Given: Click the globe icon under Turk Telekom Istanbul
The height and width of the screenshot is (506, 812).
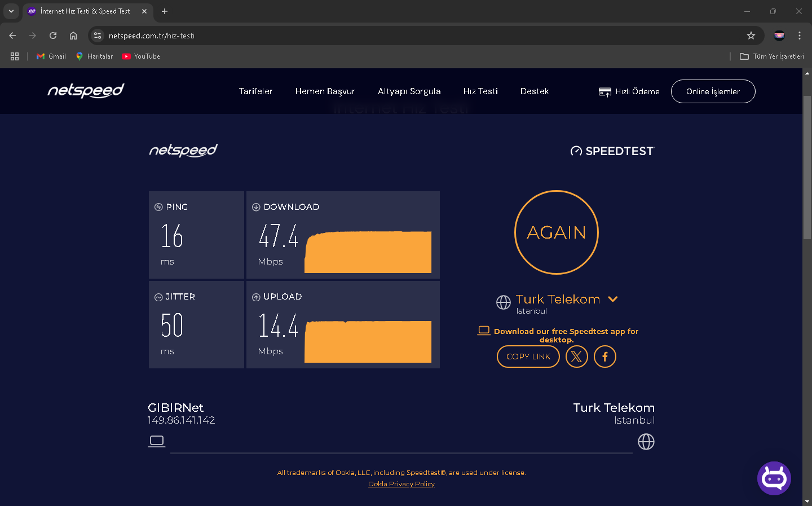Looking at the screenshot, I should (x=646, y=442).
